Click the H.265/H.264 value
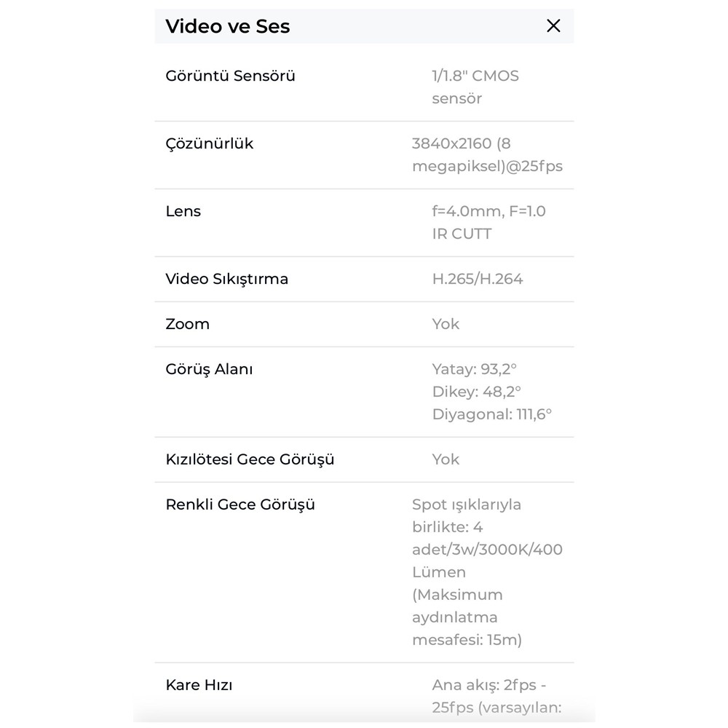728x728 pixels. tap(478, 279)
